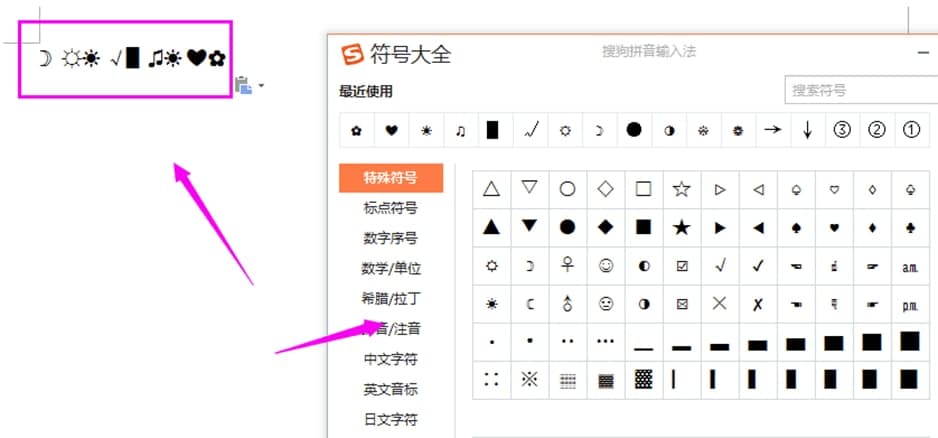Insert circled number 1 from recent row
The height and width of the screenshot is (438, 938).
(911, 130)
